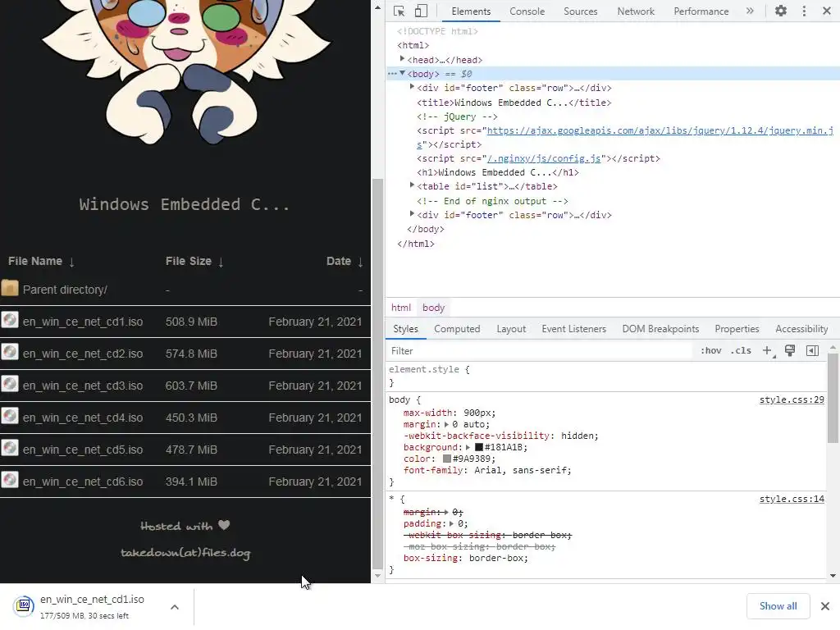Image resolution: width=840 pixels, height=630 pixels.
Task: Close the downloads bar
Action: [x=825, y=606]
